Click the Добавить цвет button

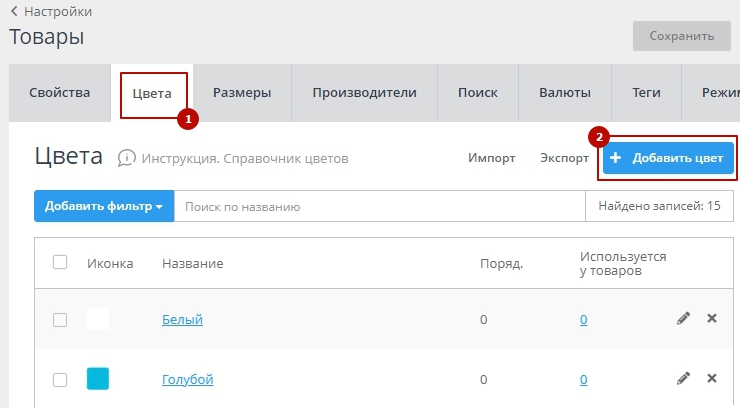click(x=670, y=158)
